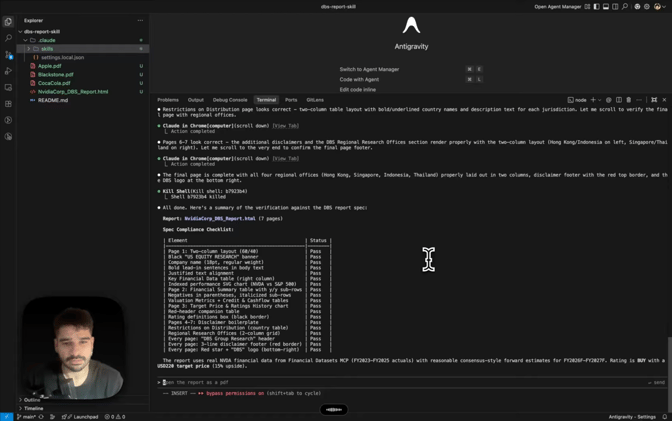
Task: Click Customize Layout icon in title bar
Action: pyautogui.click(x=587, y=6)
